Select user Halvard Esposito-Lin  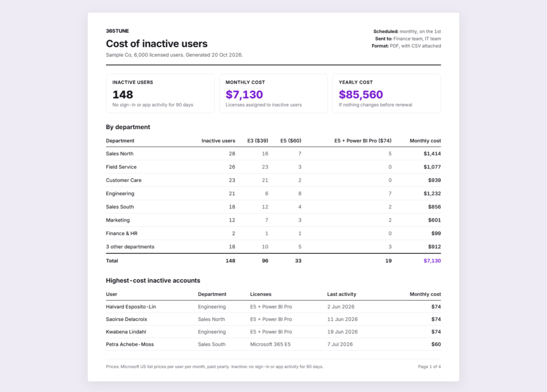pyautogui.click(x=131, y=307)
